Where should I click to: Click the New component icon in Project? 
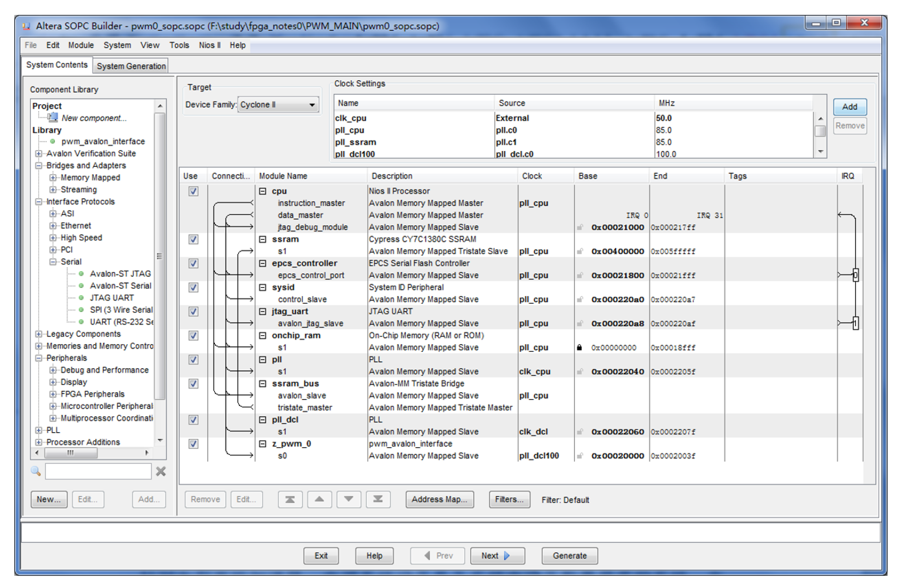tap(53, 117)
